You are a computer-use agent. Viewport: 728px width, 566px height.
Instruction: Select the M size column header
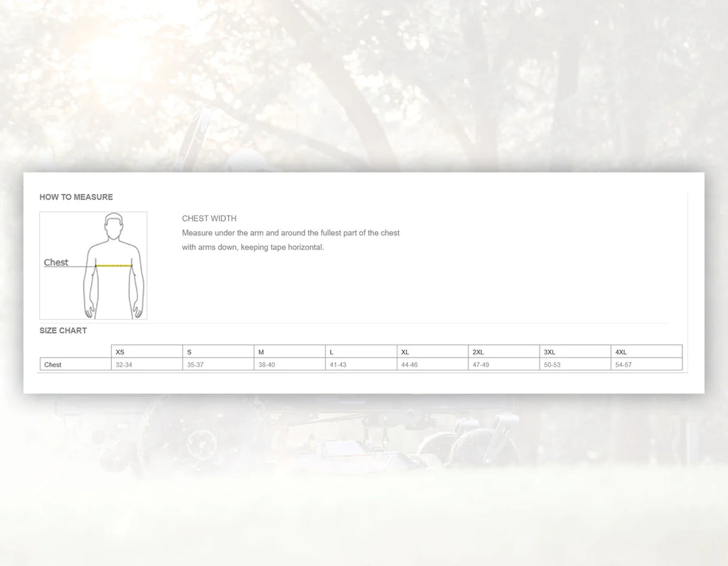point(261,352)
